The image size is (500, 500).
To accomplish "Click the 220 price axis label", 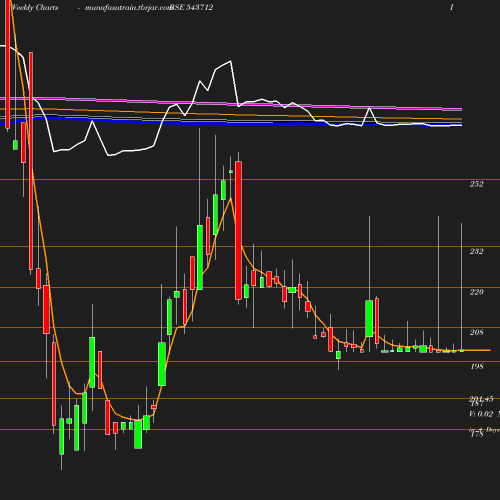I will [476, 292].
